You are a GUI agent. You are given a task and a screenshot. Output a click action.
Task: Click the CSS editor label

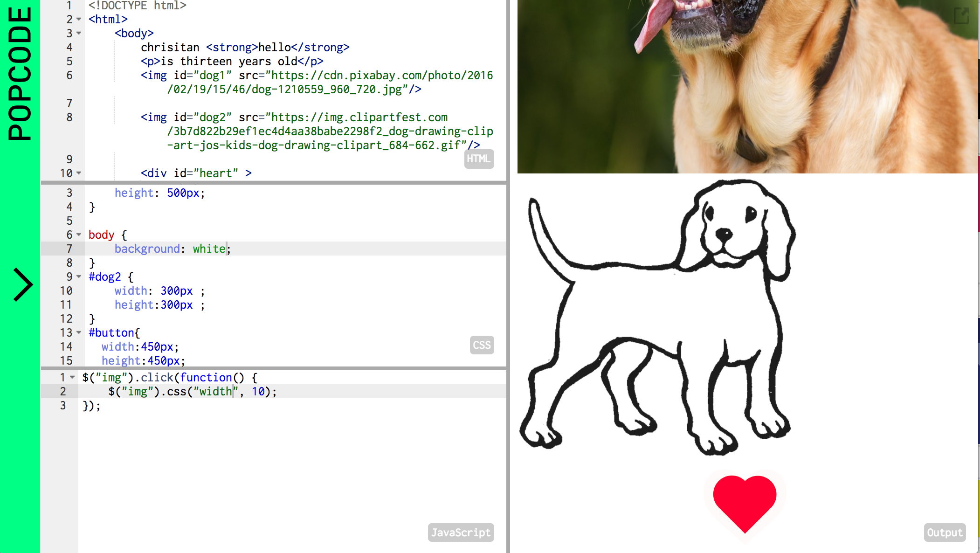(482, 345)
